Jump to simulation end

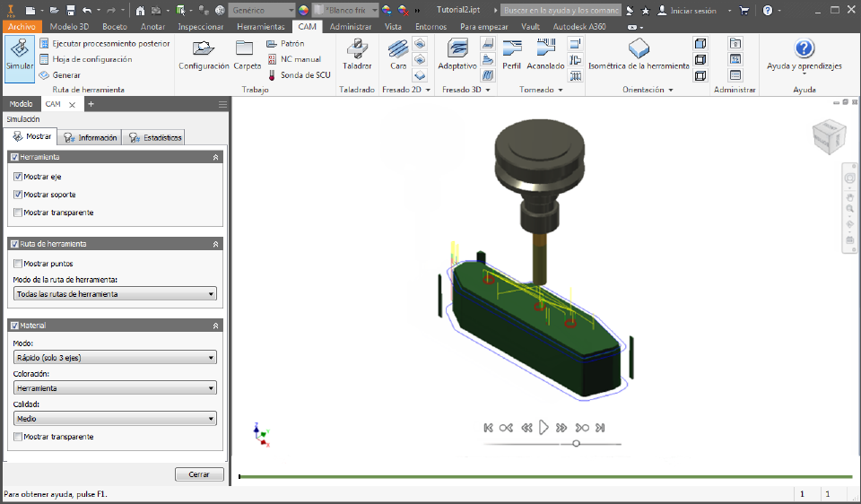click(x=600, y=428)
